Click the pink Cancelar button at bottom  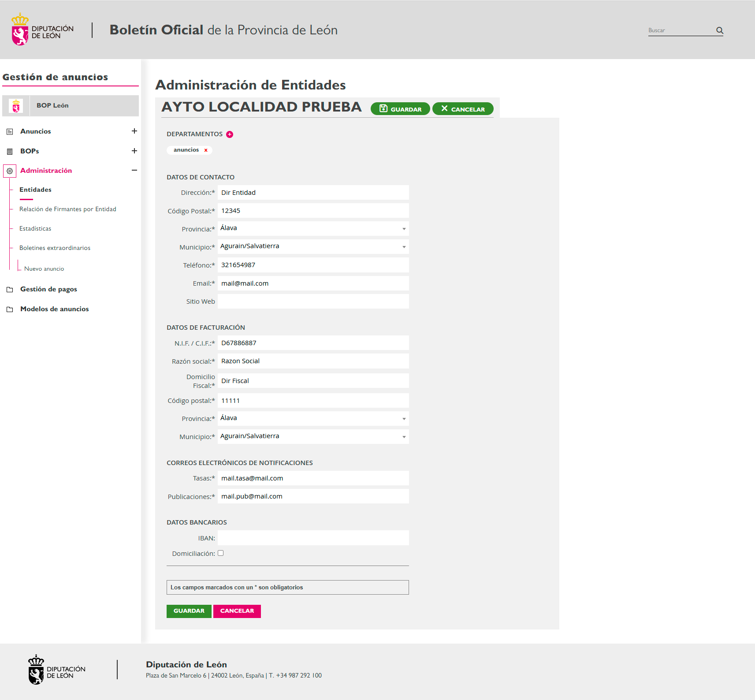tap(237, 611)
